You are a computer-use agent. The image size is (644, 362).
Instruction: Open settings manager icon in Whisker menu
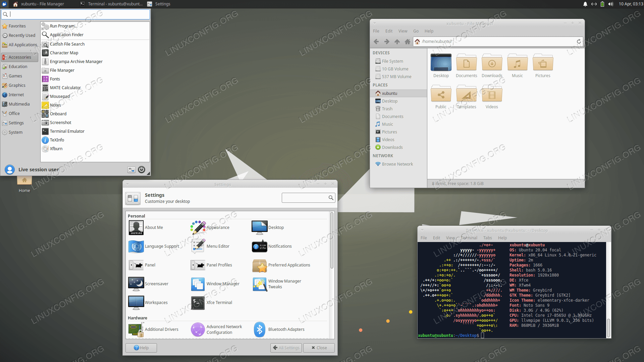point(131,170)
